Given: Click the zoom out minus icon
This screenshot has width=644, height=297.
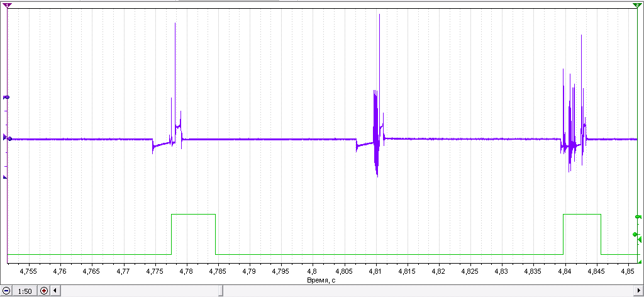Looking at the screenshot, I should (6, 291).
